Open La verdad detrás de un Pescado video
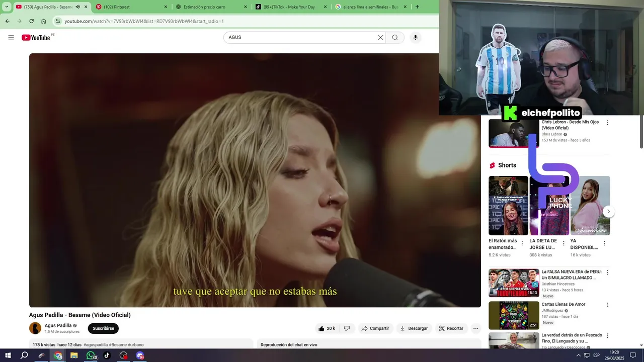 click(x=514, y=340)
